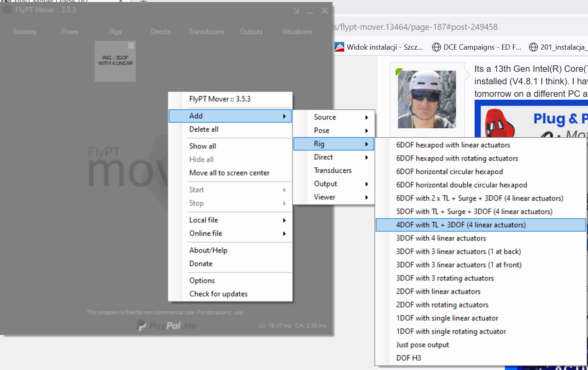588x370 pixels.
Task: Choose 6DOF horizontal circular hexapod
Action: [481, 171]
